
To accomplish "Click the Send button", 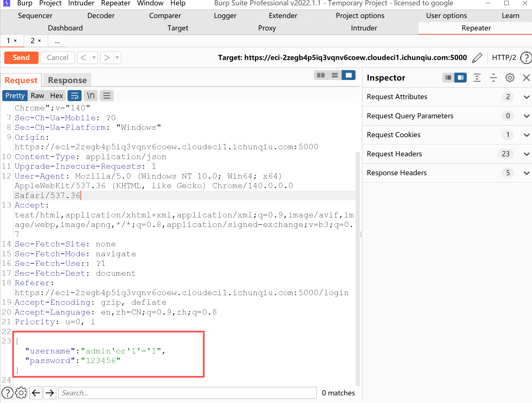I will pyautogui.click(x=21, y=58).
